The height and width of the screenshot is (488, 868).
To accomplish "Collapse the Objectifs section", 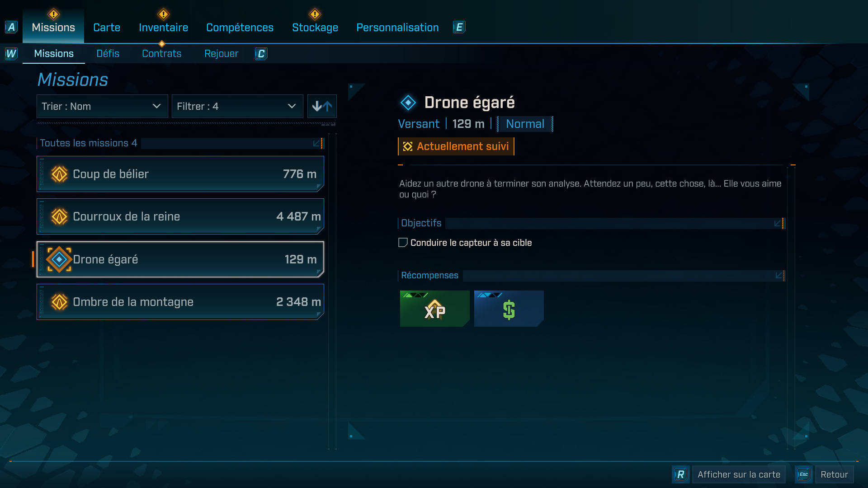I will pos(778,223).
